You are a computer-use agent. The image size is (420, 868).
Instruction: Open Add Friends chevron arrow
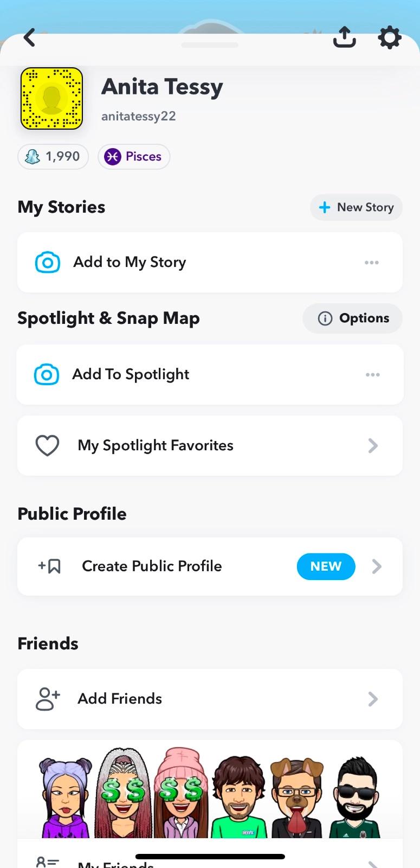coord(373,699)
